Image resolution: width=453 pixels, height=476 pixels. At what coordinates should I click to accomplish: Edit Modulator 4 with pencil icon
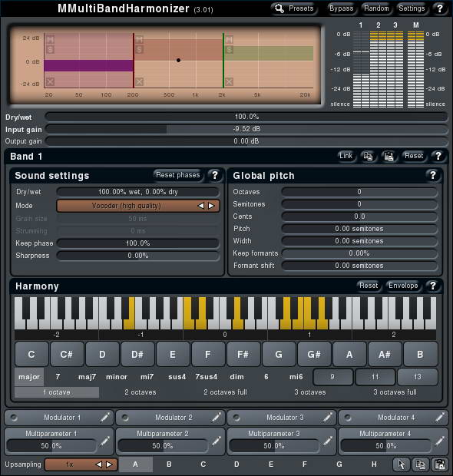coord(439,418)
